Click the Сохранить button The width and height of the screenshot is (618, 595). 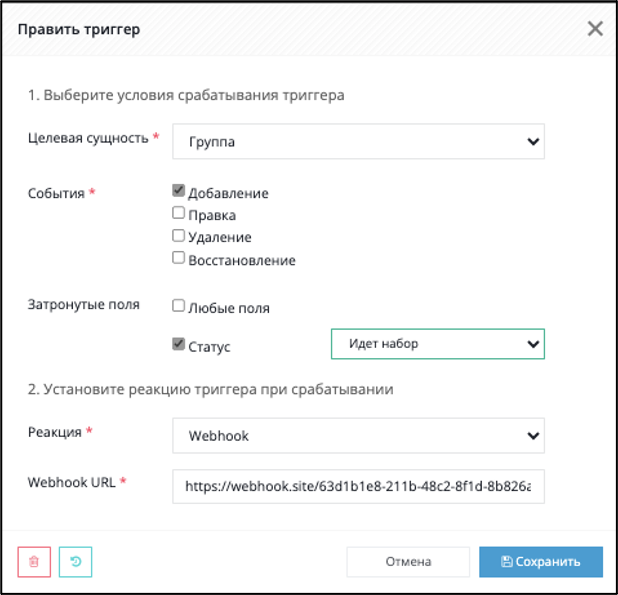point(541,562)
